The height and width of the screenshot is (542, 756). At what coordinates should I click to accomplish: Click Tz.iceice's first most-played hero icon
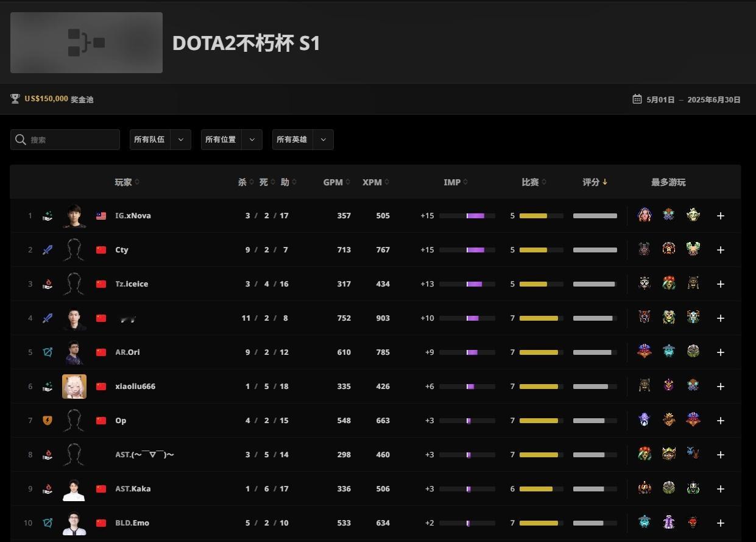(x=645, y=283)
